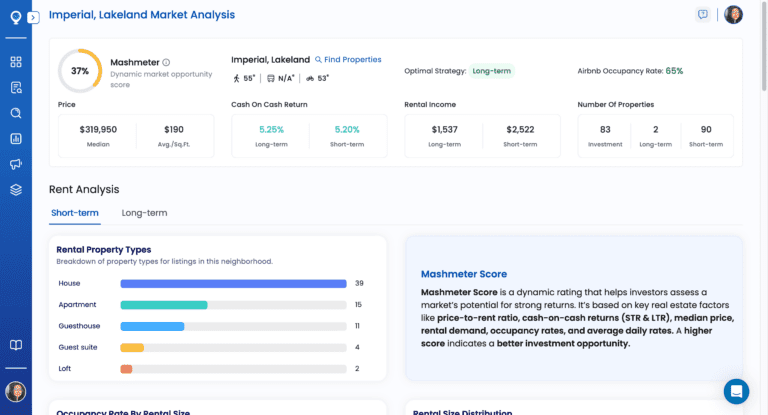The height and width of the screenshot is (415, 768).
Task: Expand the collapsed left sidebar
Action: 33,17
